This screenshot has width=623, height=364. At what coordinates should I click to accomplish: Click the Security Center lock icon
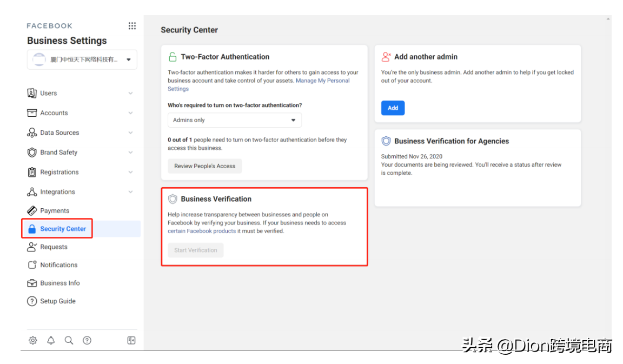[x=32, y=229]
